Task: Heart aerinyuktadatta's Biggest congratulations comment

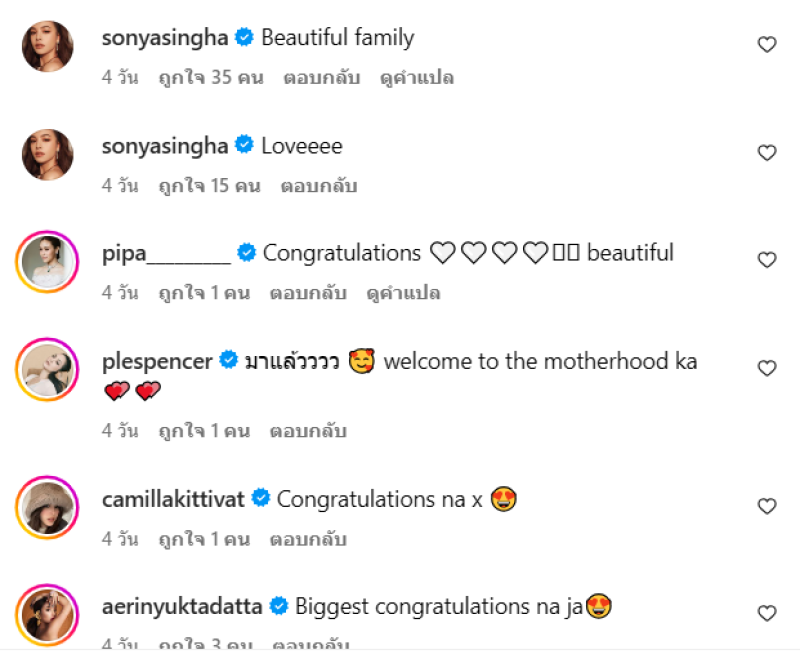Action: 767,613
